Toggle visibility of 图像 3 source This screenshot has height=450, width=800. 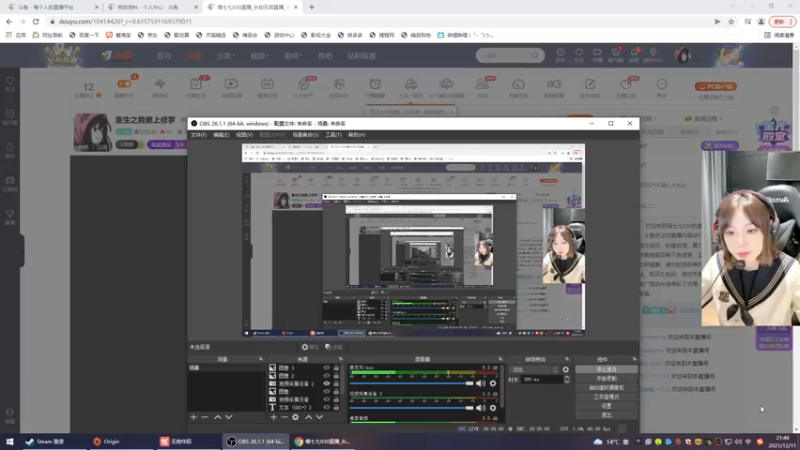point(327,367)
